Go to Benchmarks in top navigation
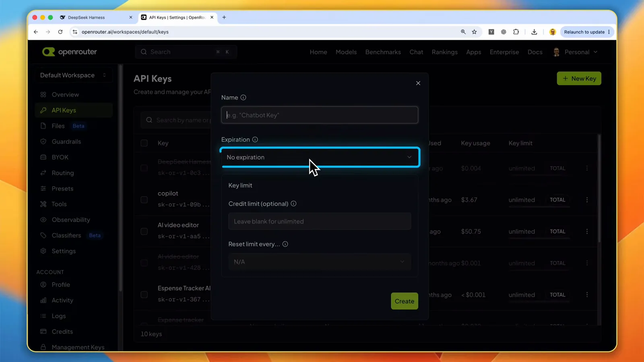 pos(383,52)
